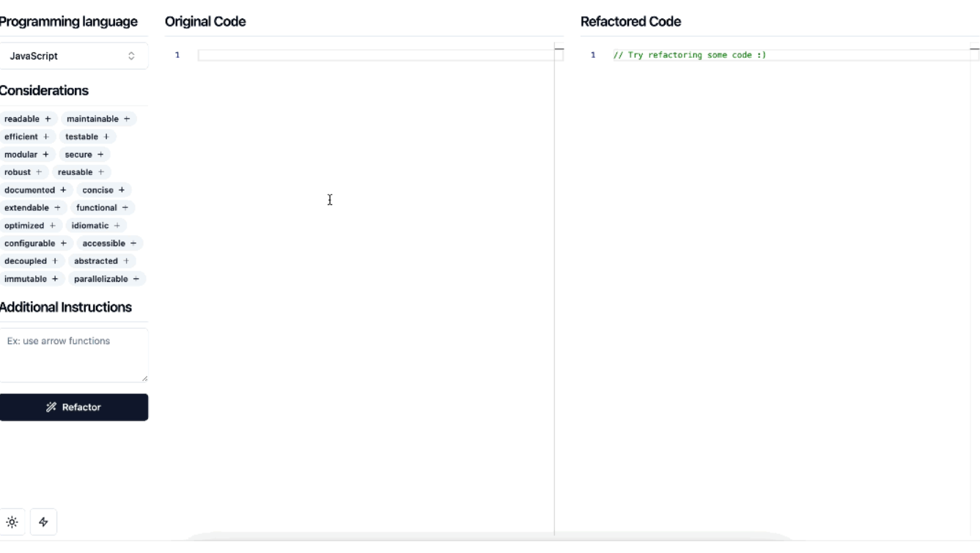Select the immutable consideration chip
Image resolution: width=980 pixels, height=553 pixels.
point(32,279)
